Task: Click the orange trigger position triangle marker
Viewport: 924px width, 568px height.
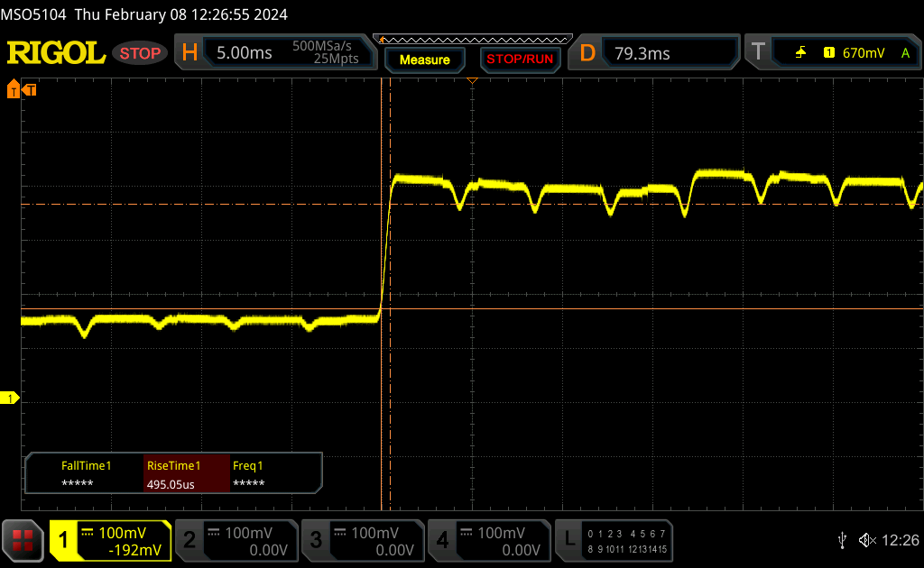Action: coord(471,82)
